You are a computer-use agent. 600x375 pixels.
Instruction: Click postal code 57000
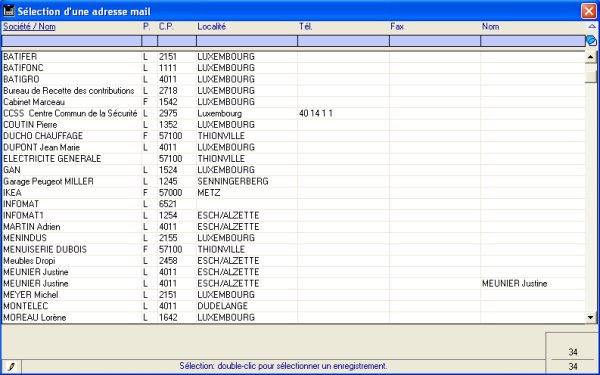[x=170, y=193]
